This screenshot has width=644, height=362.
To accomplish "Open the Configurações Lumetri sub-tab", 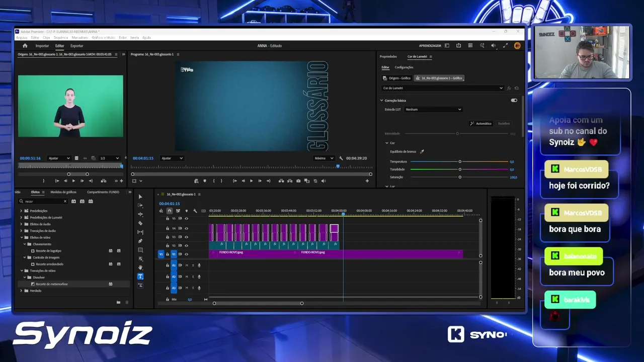I will 404,67.
